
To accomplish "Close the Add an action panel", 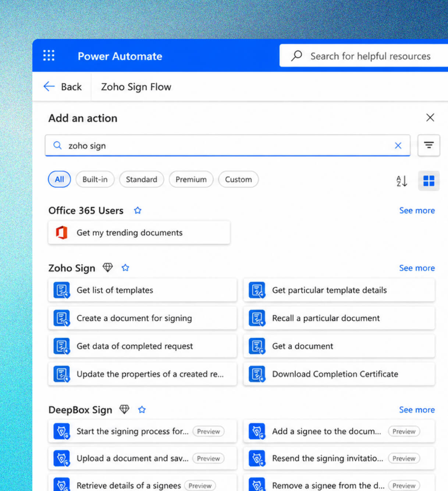I will pyautogui.click(x=430, y=118).
